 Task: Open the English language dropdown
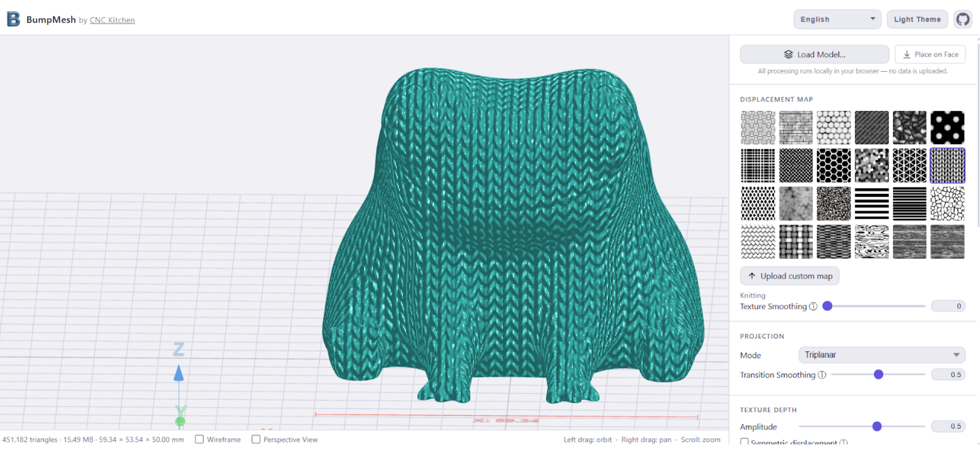click(837, 19)
